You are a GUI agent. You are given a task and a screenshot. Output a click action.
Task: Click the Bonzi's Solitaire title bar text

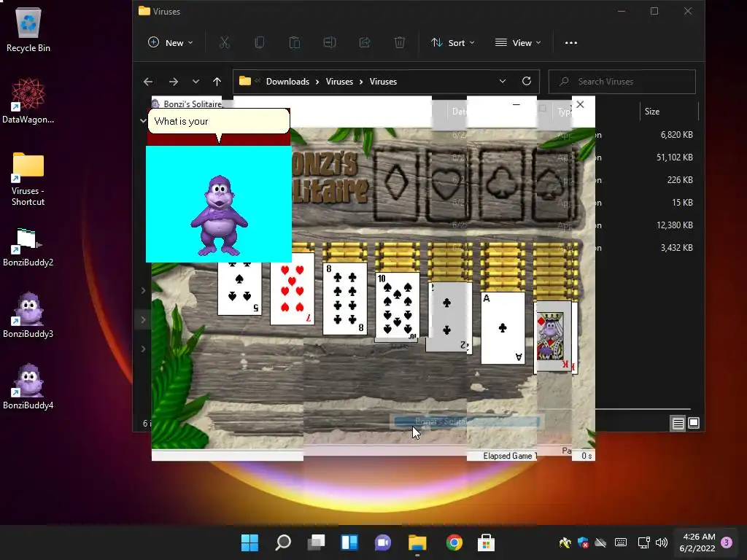(x=193, y=104)
